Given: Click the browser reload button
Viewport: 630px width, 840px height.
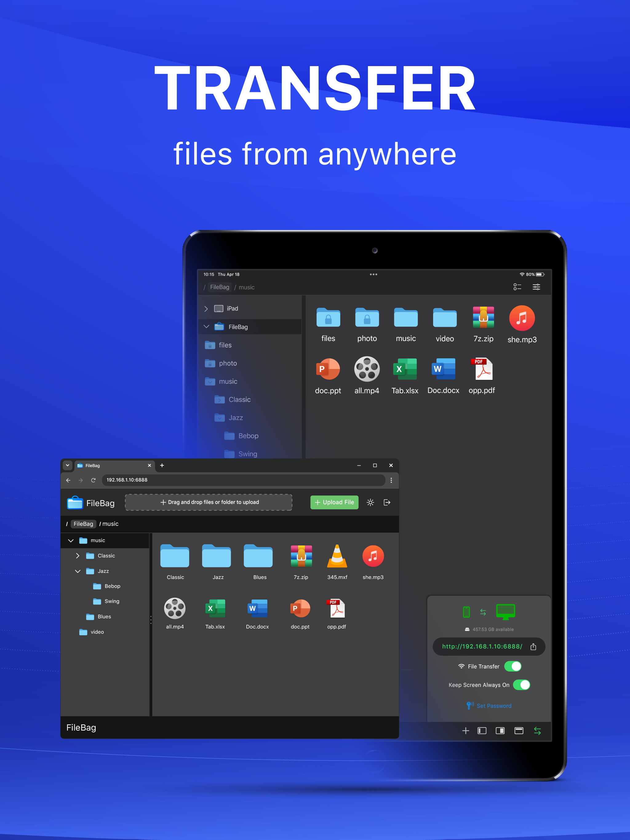Looking at the screenshot, I should pyautogui.click(x=94, y=480).
